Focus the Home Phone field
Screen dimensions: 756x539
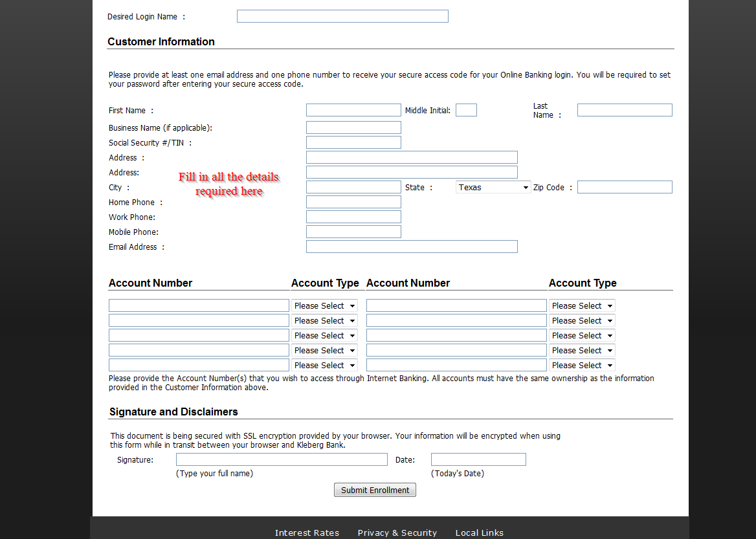pyautogui.click(x=353, y=203)
